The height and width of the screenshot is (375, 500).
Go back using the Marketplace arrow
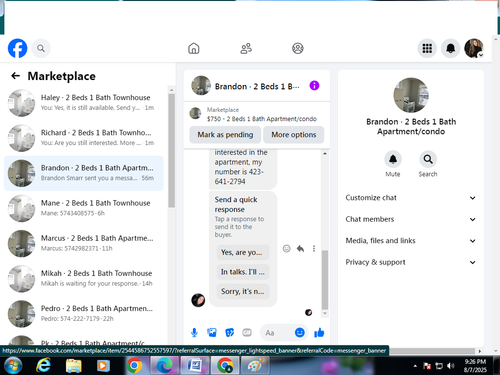(15, 76)
